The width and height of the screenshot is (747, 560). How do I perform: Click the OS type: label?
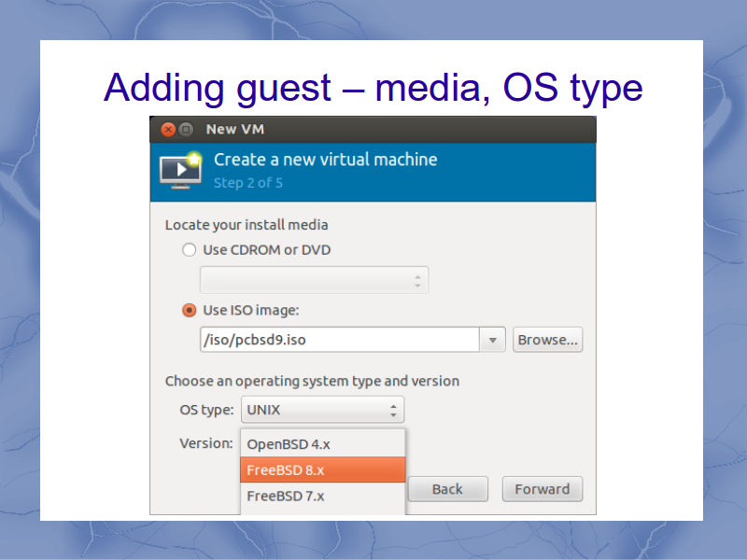pos(206,410)
